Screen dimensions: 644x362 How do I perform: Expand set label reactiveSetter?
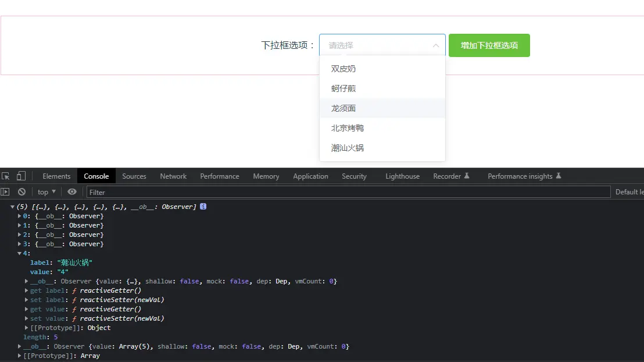(x=26, y=300)
